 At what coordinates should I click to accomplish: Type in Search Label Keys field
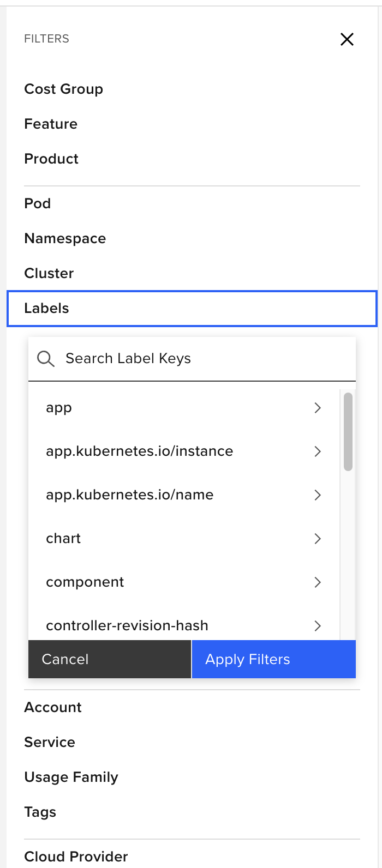(x=202, y=359)
